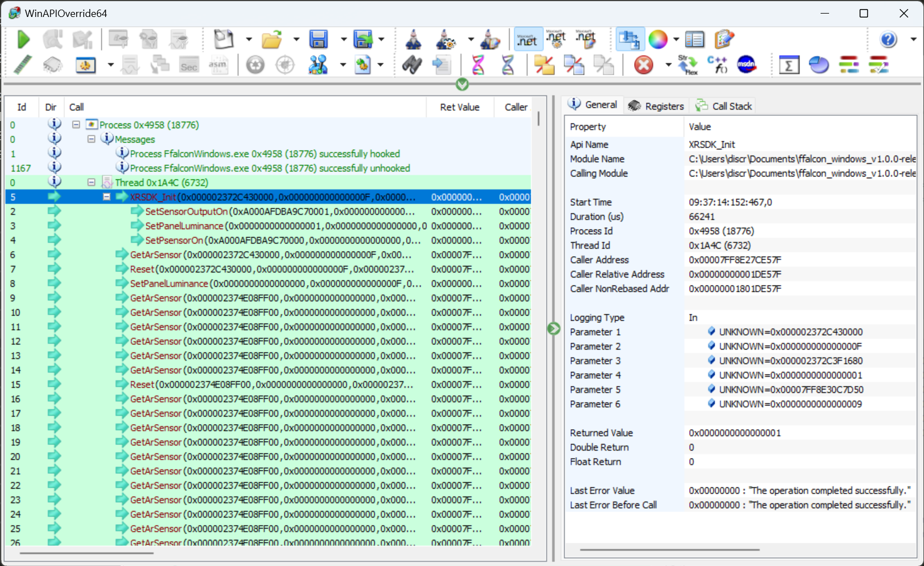Launch the wizard figure monitoring file icon
Screen dimensions: 924x566
pyautogui.click(x=414, y=40)
